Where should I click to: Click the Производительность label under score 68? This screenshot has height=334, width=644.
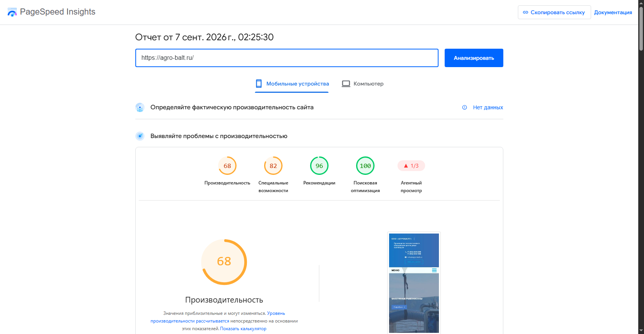click(227, 183)
